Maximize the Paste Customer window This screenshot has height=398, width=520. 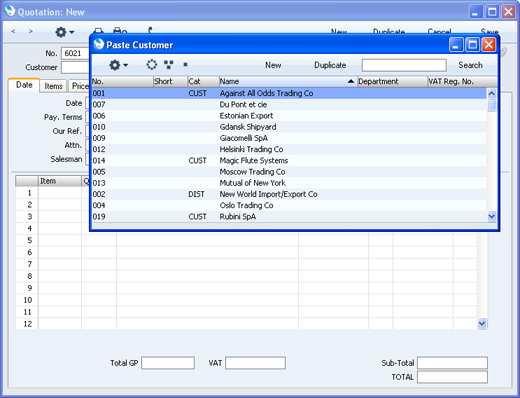point(472,45)
